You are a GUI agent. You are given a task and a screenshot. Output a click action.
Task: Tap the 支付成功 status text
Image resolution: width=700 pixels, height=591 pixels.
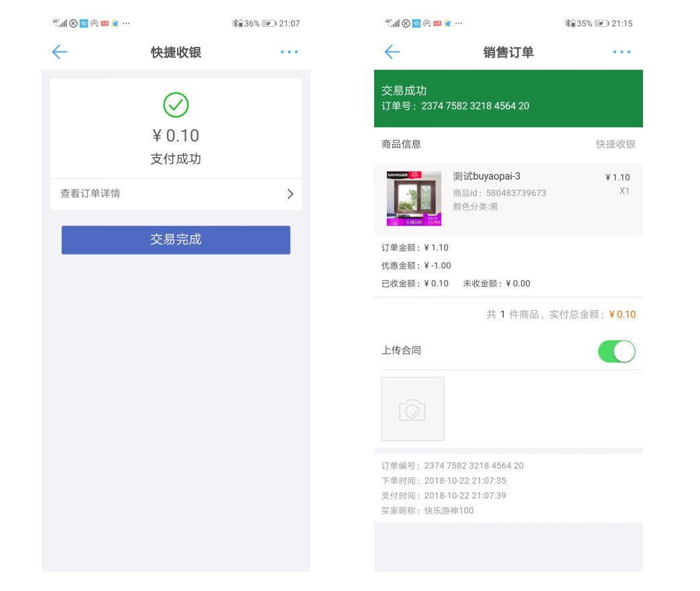[176, 159]
